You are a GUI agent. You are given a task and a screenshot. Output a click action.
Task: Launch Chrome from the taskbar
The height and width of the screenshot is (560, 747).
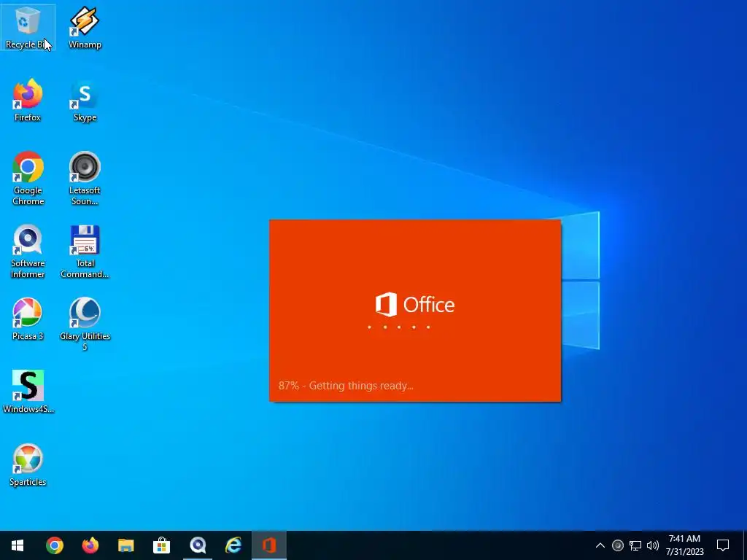(x=54, y=545)
